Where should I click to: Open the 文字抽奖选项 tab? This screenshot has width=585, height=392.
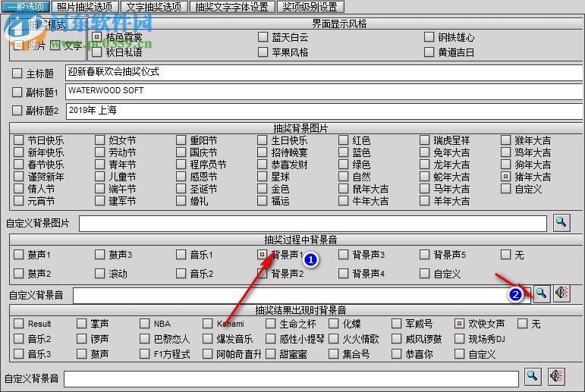pyautogui.click(x=153, y=7)
